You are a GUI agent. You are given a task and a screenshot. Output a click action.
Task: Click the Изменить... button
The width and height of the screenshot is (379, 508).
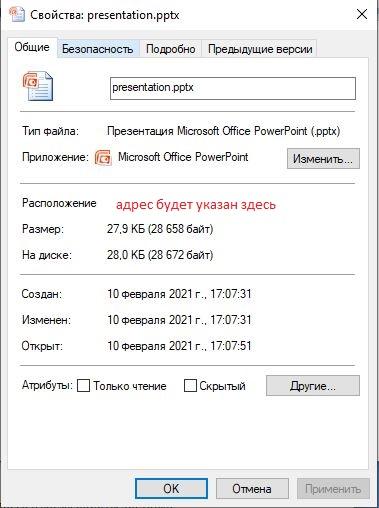323,159
